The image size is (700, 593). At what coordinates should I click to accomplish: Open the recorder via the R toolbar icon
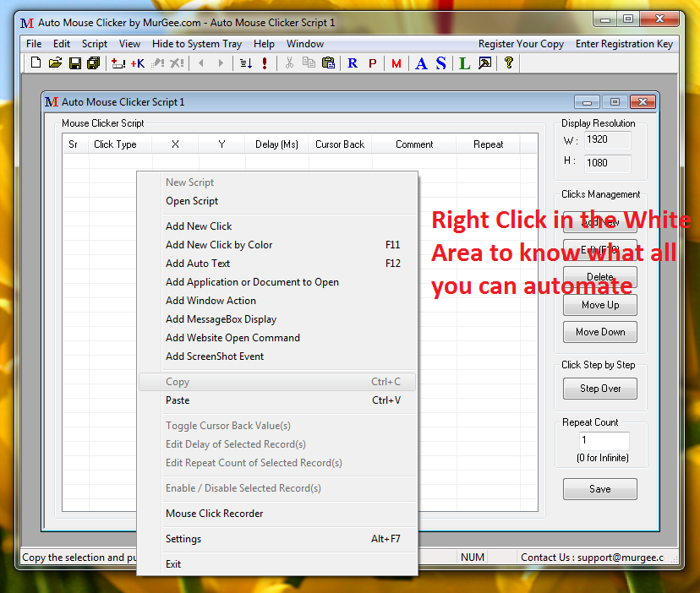pos(353,62)
